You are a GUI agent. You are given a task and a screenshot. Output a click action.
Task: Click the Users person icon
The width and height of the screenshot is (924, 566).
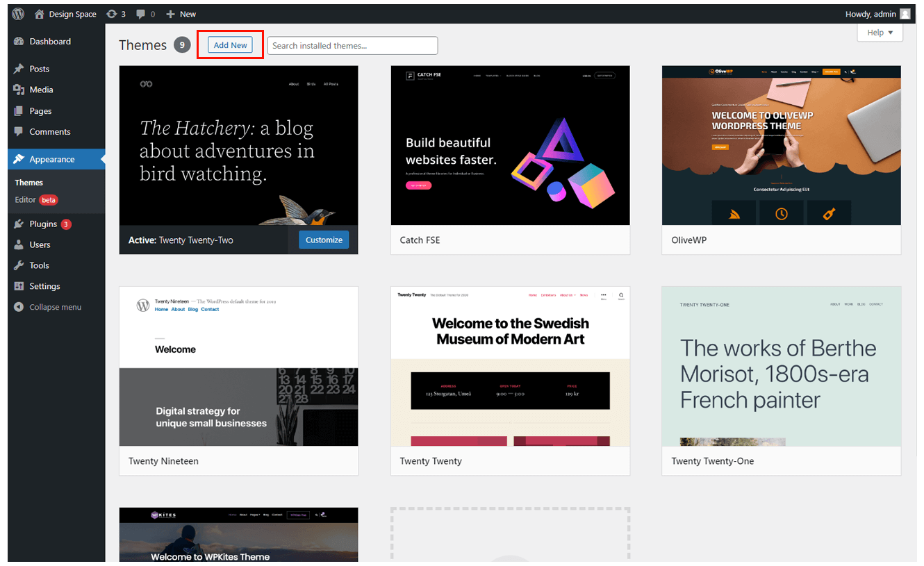click(x=19, y=244)
